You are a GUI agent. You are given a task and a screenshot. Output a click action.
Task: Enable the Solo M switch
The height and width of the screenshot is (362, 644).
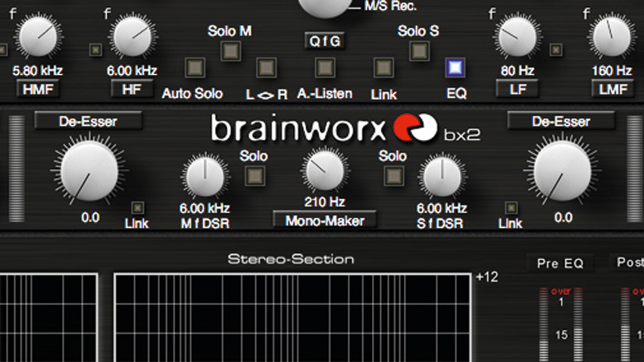(231, 51)
